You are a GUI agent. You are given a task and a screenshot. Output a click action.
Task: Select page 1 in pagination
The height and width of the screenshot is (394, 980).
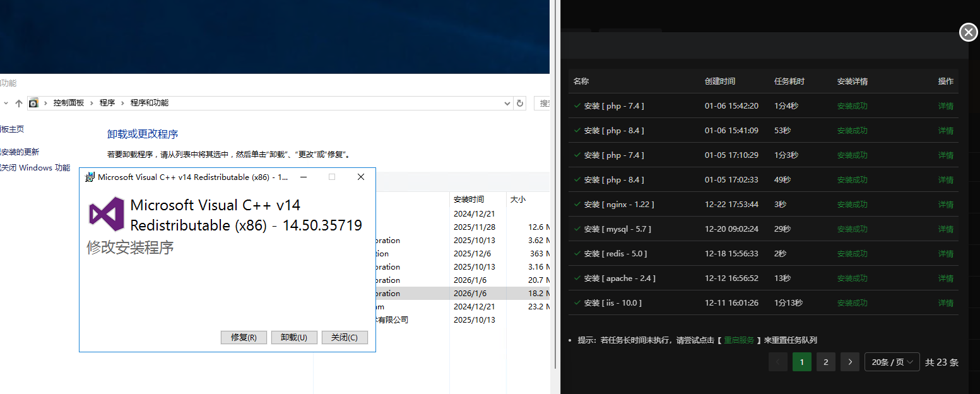(801, 362)
